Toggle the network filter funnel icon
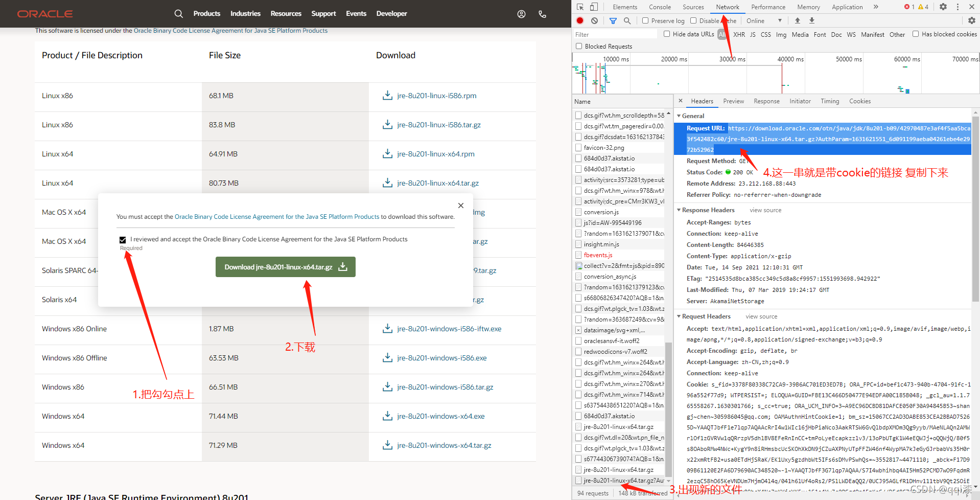980x500 pixels. tap(613, 20)
